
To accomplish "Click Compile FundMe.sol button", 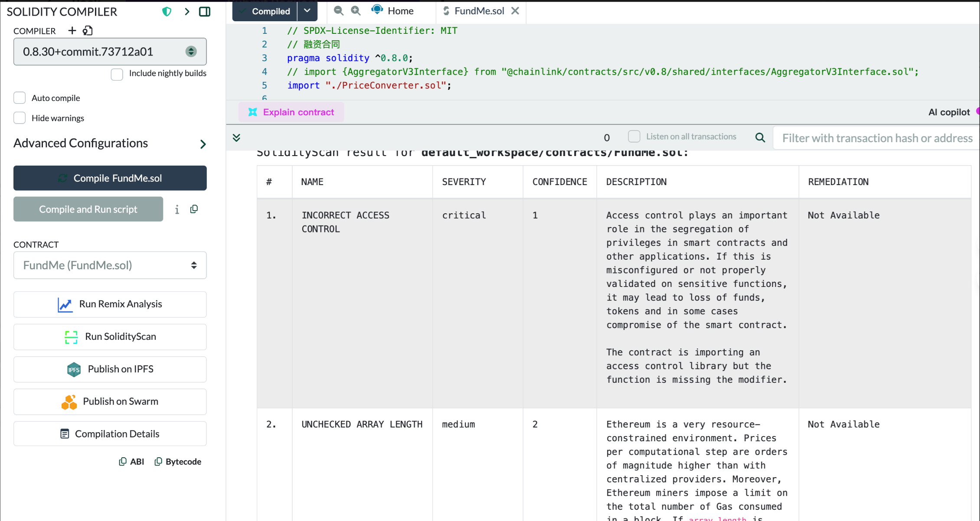I will [110, 178].
